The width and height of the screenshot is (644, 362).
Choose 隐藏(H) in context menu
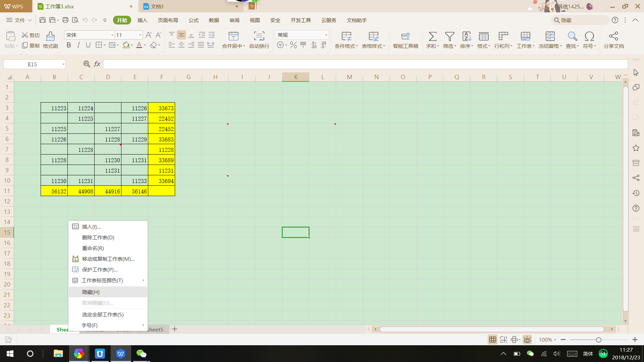108,292
